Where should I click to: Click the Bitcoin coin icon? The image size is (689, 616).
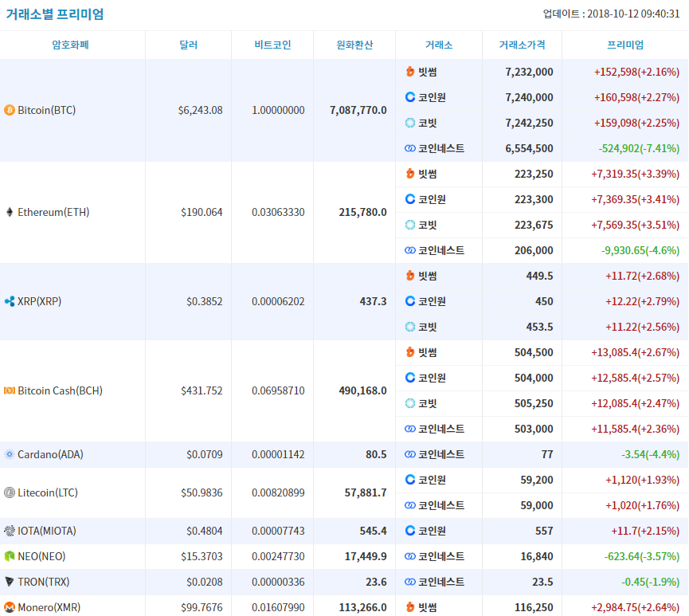pos(10,110)
